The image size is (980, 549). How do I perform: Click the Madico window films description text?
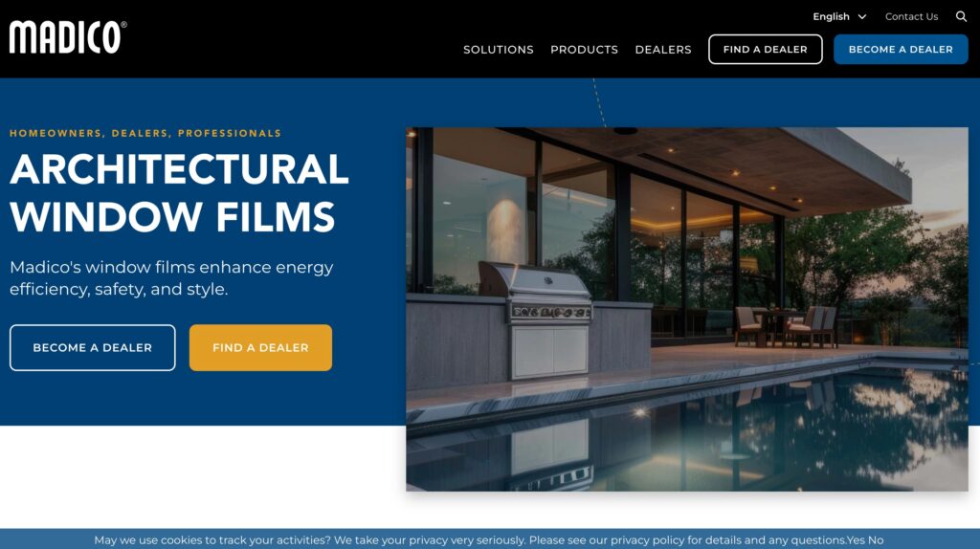pyautogui.click(x=171, y=278)
